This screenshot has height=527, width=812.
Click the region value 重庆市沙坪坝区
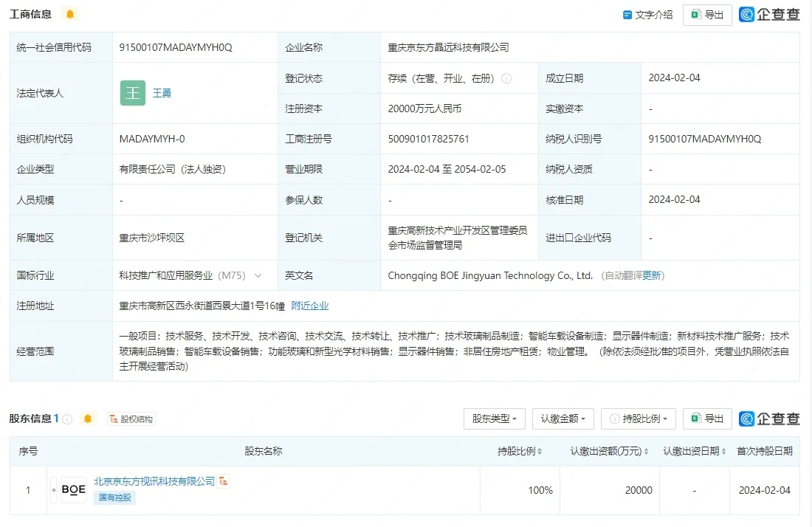152,238
